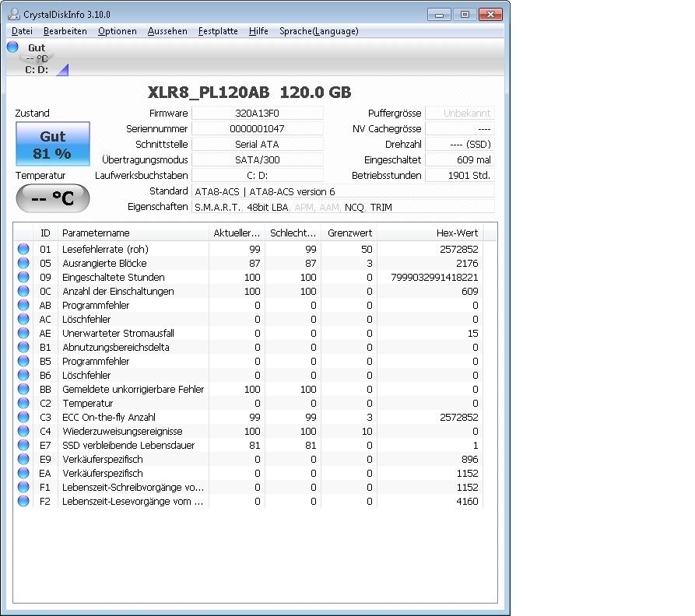Click status orb for ID F1 row

tap(23, 487)
